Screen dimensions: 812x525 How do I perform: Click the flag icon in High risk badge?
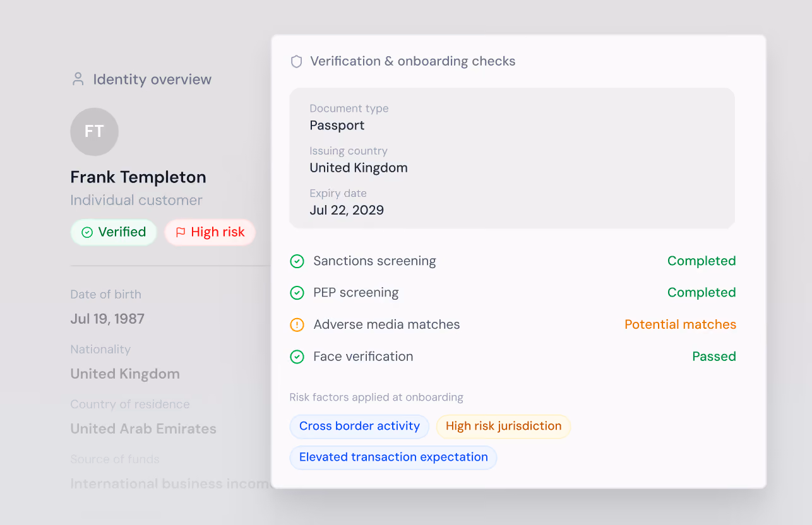pos(181,232)
